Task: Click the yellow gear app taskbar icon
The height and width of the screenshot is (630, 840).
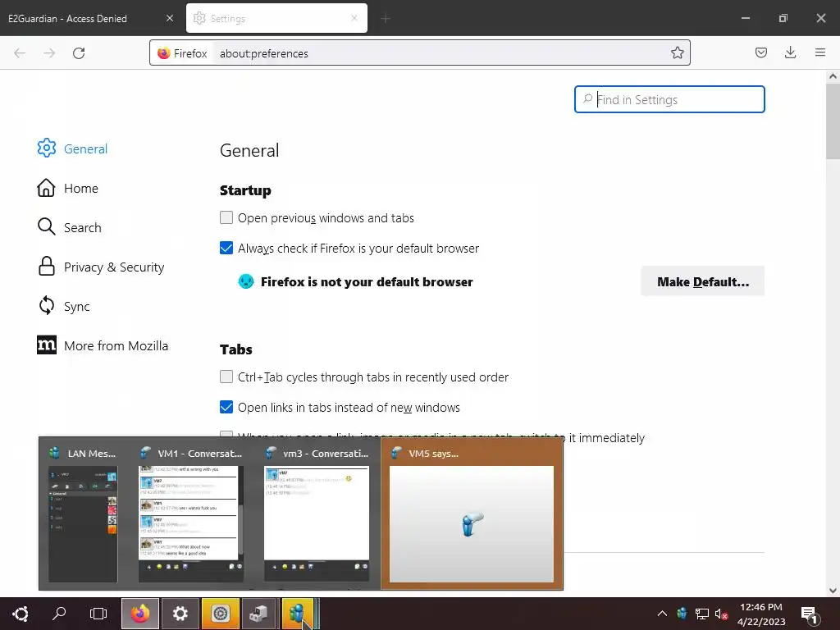Action: (220, 614)
